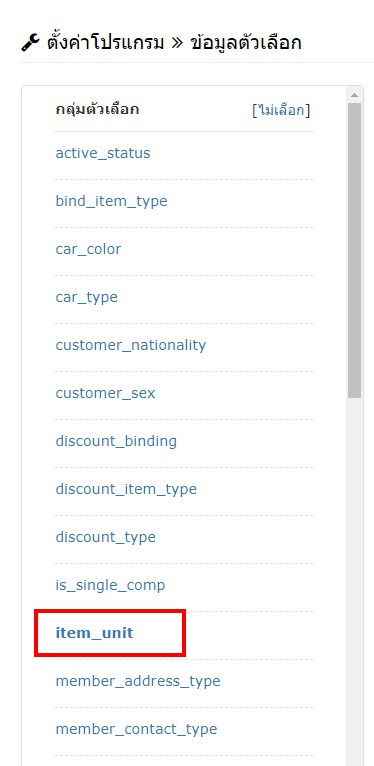Image resolution: width=374 pixels, height=766 pixels.
Task: Select the highlighted item_unit link
Action: click(x=94, y=633)
